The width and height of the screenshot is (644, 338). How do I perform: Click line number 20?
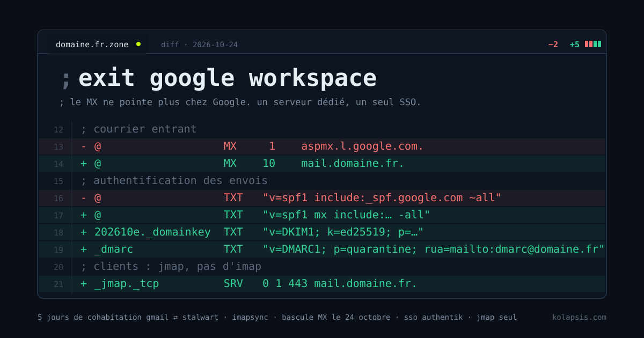(58, 267)
